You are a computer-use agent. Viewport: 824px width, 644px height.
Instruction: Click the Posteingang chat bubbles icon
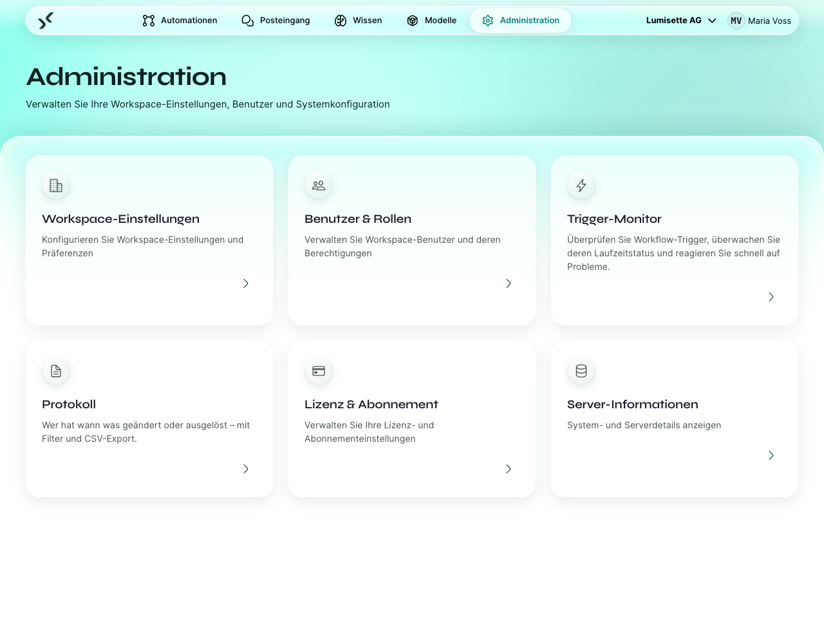coord(248,21)
